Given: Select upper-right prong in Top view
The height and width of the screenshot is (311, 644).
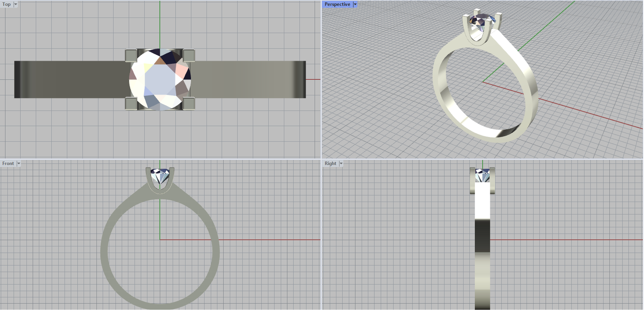Looking at the screenshot, I should [189, 55].
